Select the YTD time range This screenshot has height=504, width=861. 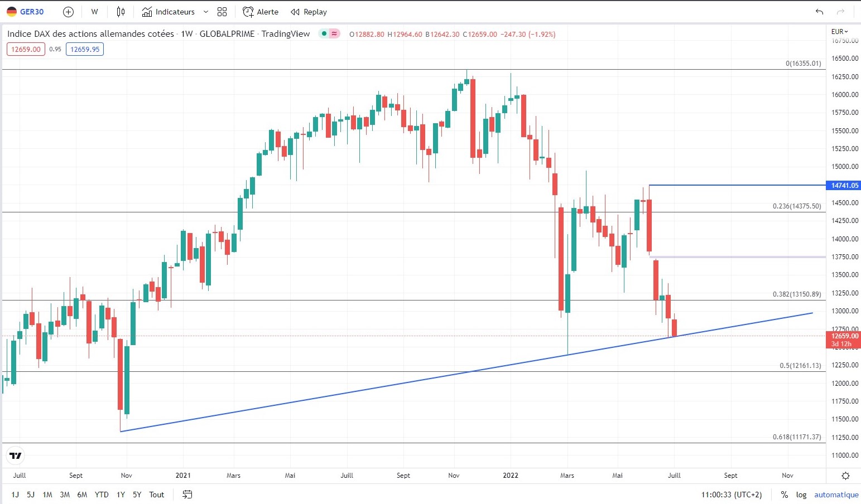point(102,495)
